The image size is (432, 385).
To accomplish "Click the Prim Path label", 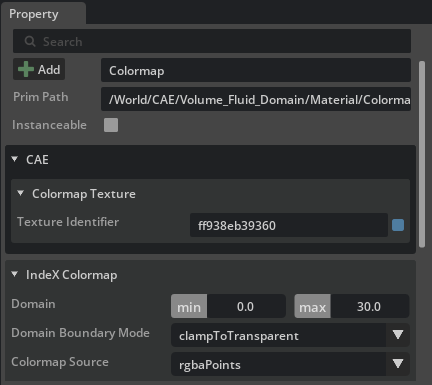I will coord(41,97).
